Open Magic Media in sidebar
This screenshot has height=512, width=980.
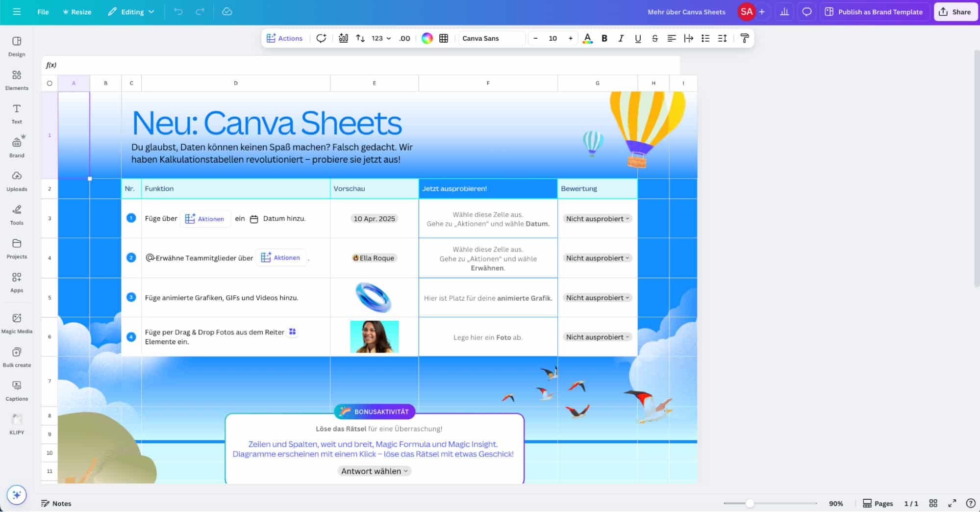(17, 324)
